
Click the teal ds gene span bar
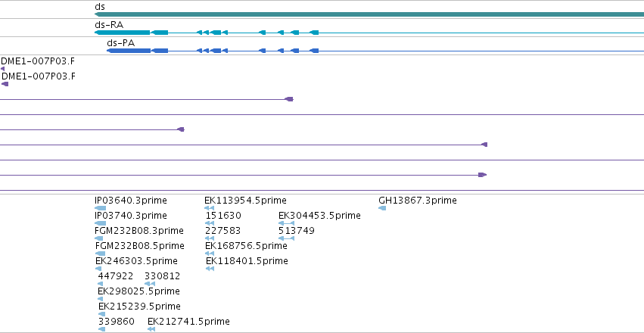click(x=369, y=14)
